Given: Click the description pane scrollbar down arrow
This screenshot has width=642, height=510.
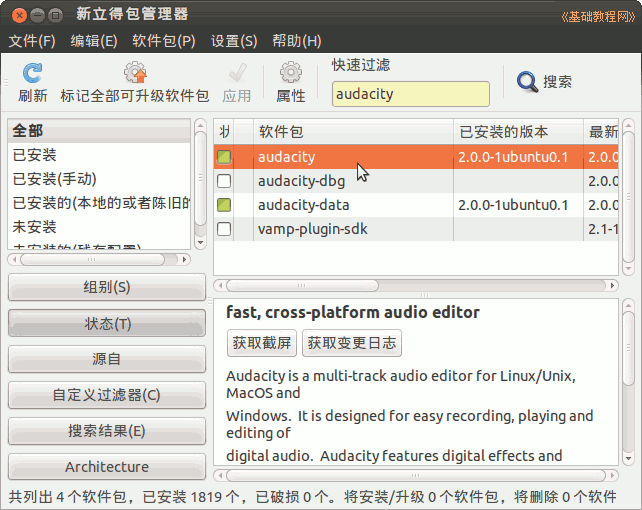Looking at the screenshot, I should (x=628, y=458).
